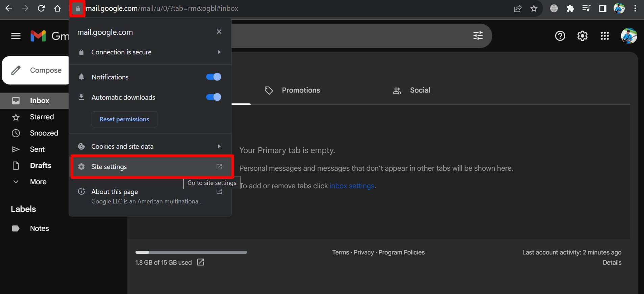Open Google account avatar in Gmail
The image size is (644, 294).
(x=629, y=36)
